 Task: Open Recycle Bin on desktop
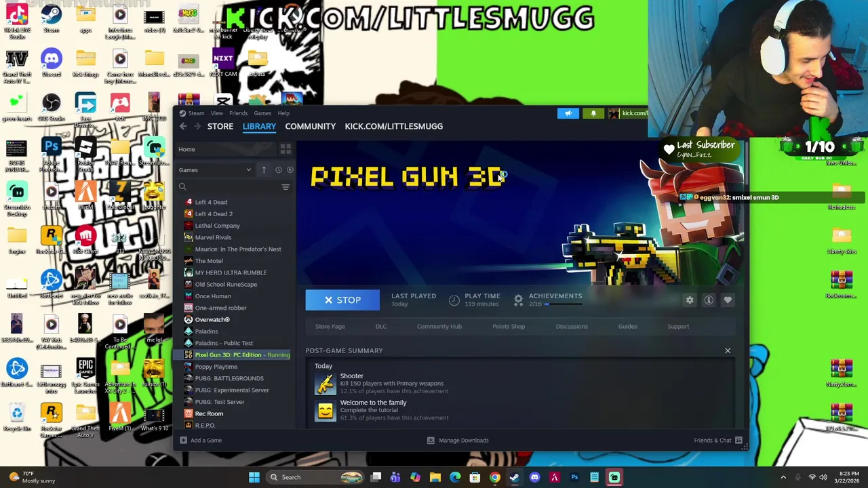[x=17, y=417]
